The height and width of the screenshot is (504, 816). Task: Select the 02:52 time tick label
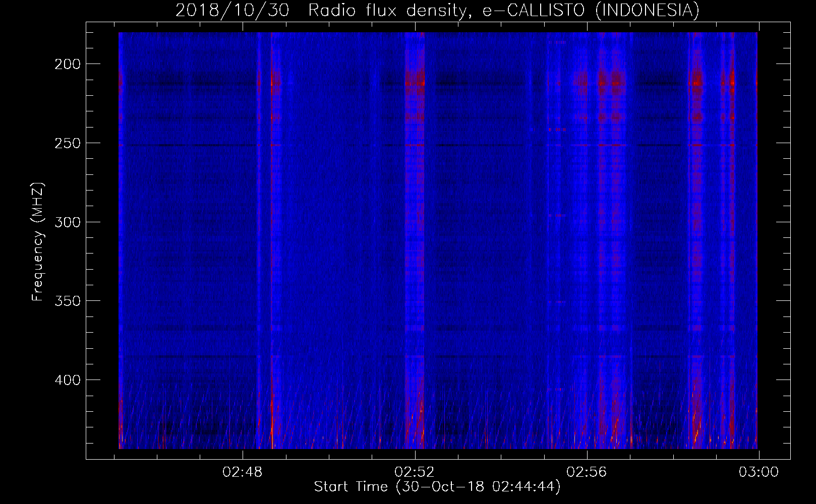tap(415, 472)
